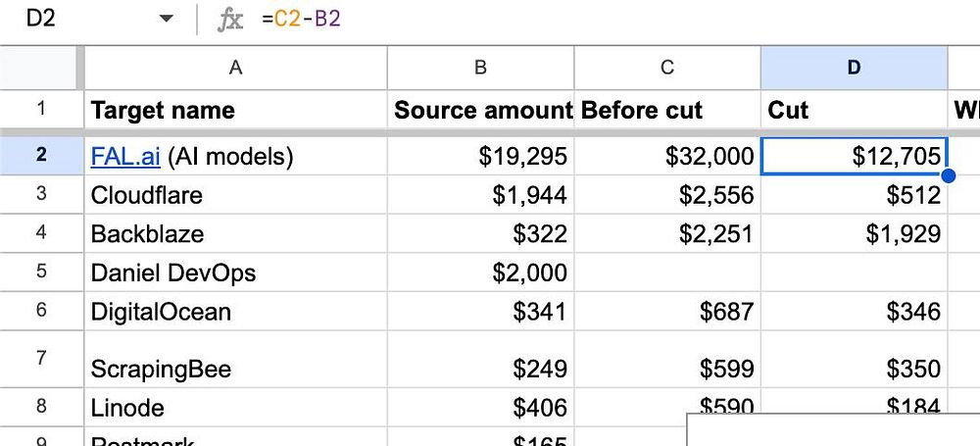The width and height of the screenshot is (980, 446).
Task: Open the name box dropdown arrow
Action: (166, 20)
